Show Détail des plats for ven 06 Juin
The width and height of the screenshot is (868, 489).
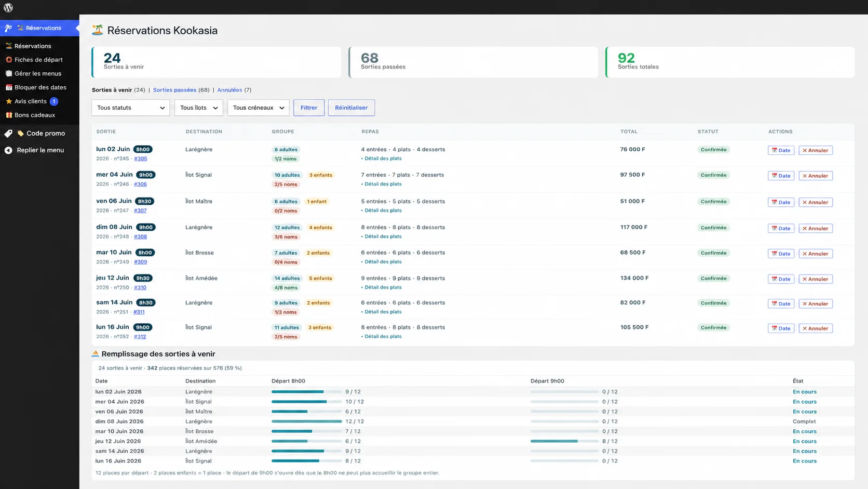(x=382, y=210)
